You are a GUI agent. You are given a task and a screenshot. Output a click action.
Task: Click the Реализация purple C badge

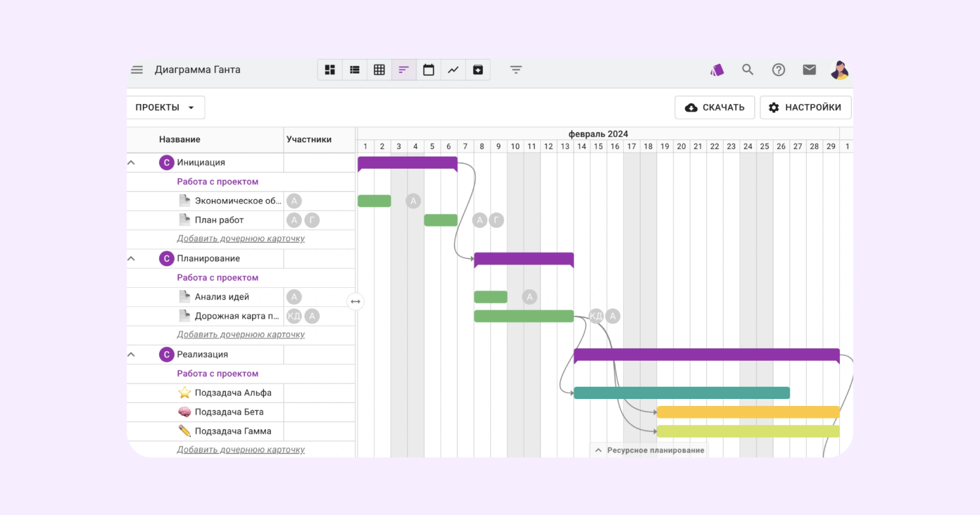166,355
